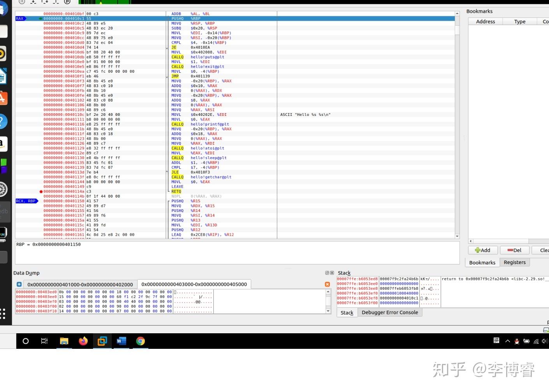The width and height of the screenshot is (549, 392).
Task: Click the Step Out stepping icon
Action: 56,2
